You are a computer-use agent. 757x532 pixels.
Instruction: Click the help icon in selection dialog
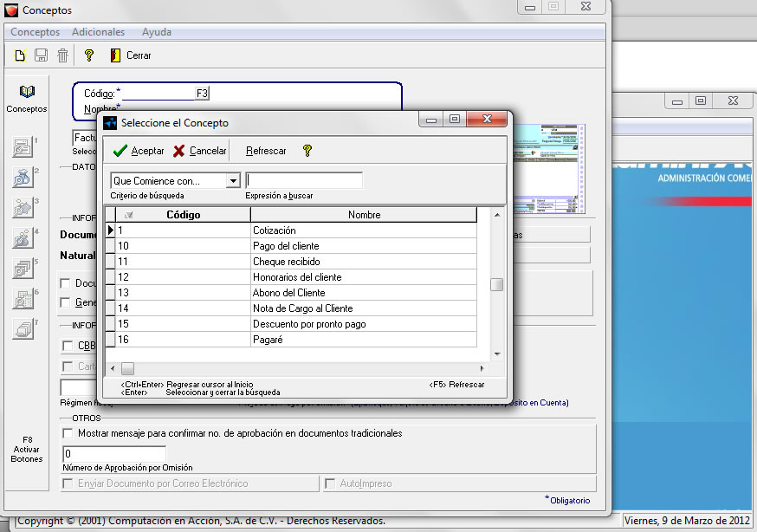pos(307,151)
